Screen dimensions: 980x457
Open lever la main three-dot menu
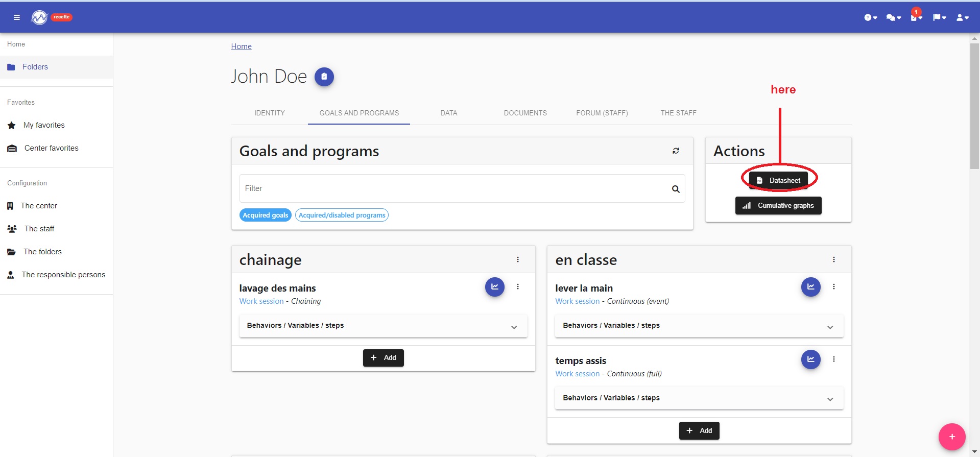coord(834,286)
